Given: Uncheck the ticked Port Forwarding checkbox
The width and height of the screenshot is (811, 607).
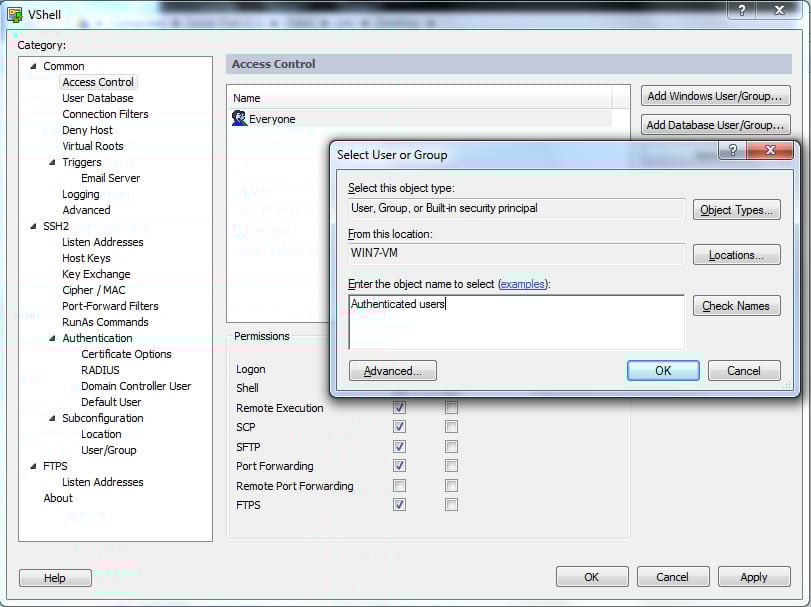Looking at the screenshot, I should 400,466.
